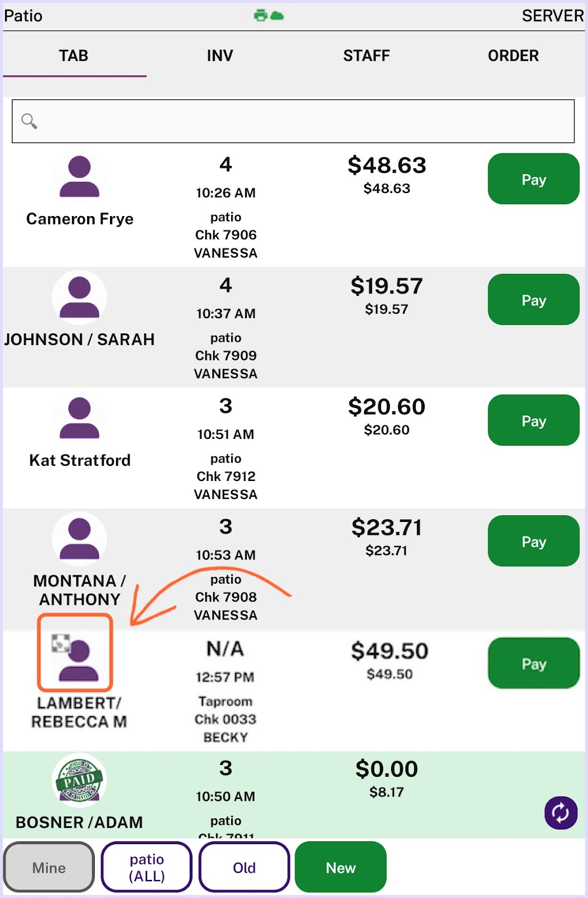Image resolution: width=588 pixels, height=898 pixels.
Task: Switch to the INV tab
Action: point(220,56)
